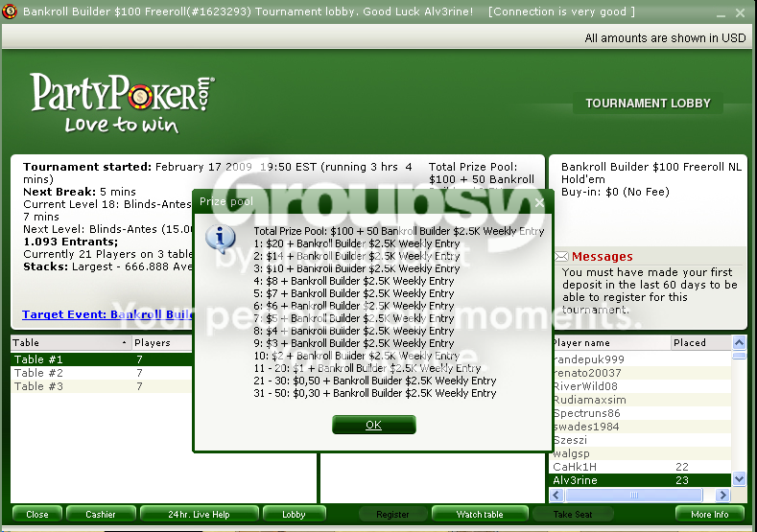The image size is (757, 532).
Task: Open More Info
Action: (709, 514)
